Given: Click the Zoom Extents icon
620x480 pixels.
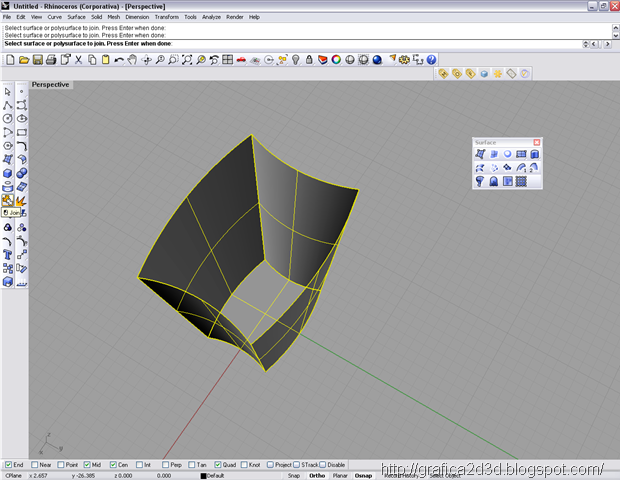Looking at the screenshot, I should pos(187,60).
